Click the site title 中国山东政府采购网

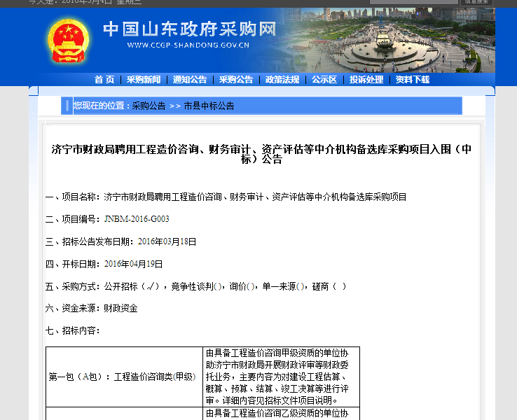pos(189,29)
